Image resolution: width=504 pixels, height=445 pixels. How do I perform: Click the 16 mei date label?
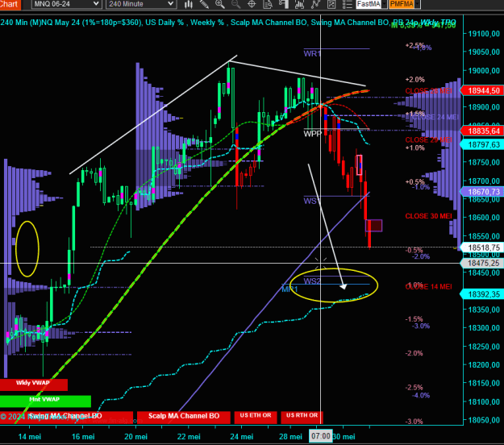83,437
